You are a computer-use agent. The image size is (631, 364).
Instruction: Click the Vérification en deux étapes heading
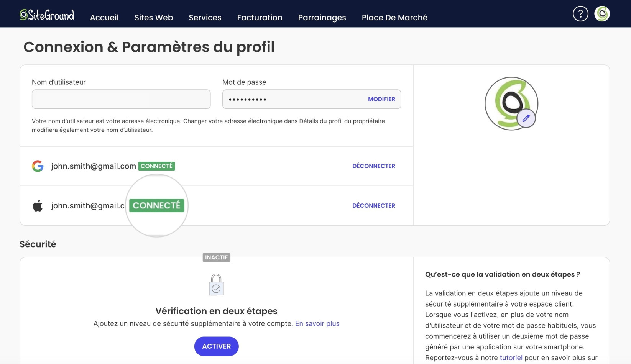pyautogui.click(x=216, y=311)
